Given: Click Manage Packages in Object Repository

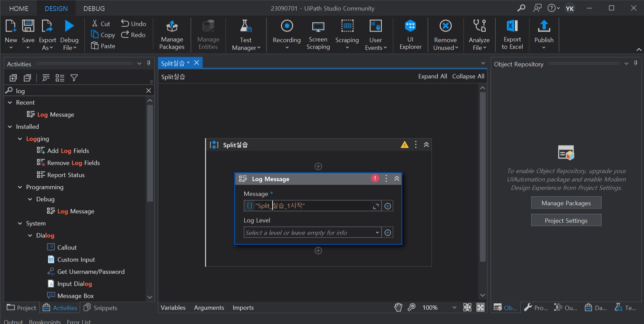Looking at the screenshot, I should (x=566, y=203).
